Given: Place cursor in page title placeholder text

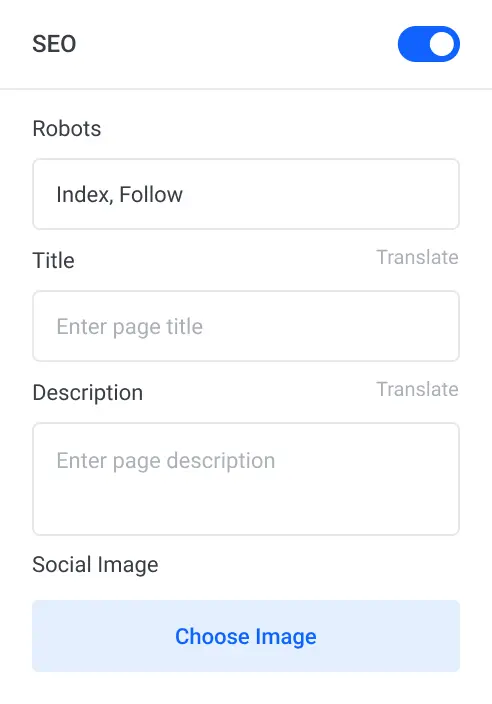Looking at the screenshot, I should pyautogui.click(x=130, y=327).
